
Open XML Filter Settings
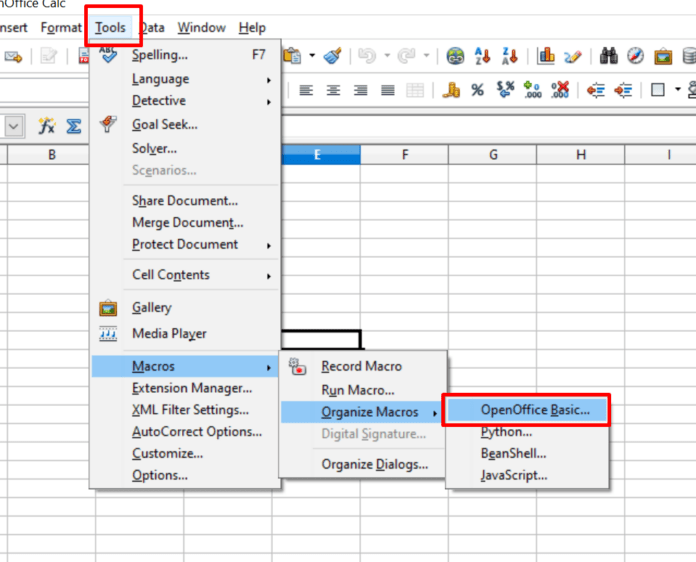(186, 410)
